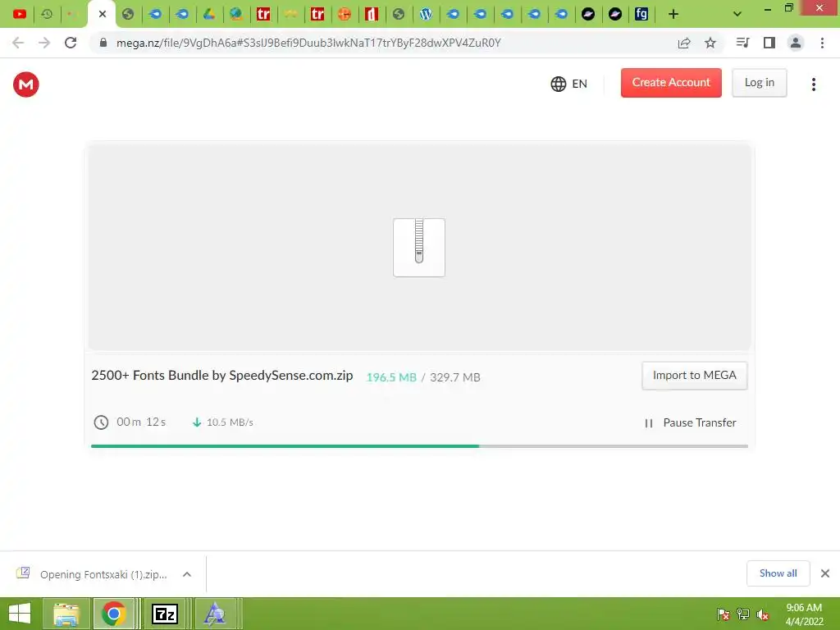
Task: Switch to the Google Drive tab
Action: click(x=209, y=14)
